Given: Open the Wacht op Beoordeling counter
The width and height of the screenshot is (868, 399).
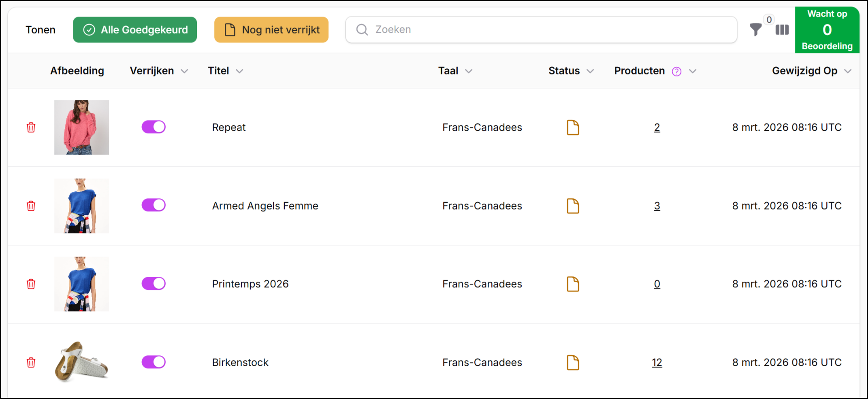Looking at the screenshot, I should [x=827, y=30].
